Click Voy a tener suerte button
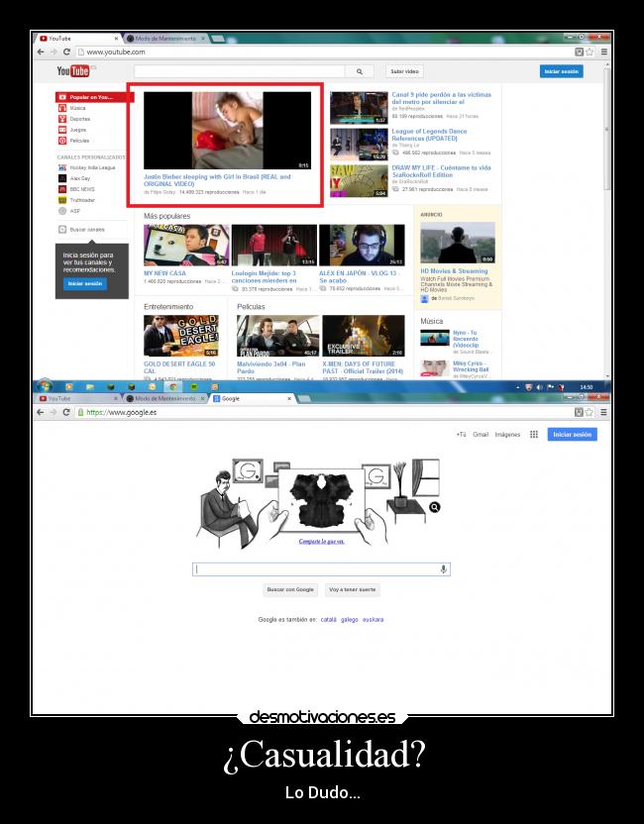The width and height of the screenshot is (644, 824). (353, 589)
